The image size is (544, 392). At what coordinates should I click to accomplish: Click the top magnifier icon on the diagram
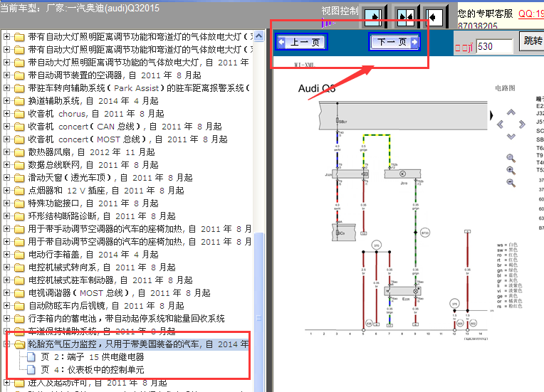point(511,158)
